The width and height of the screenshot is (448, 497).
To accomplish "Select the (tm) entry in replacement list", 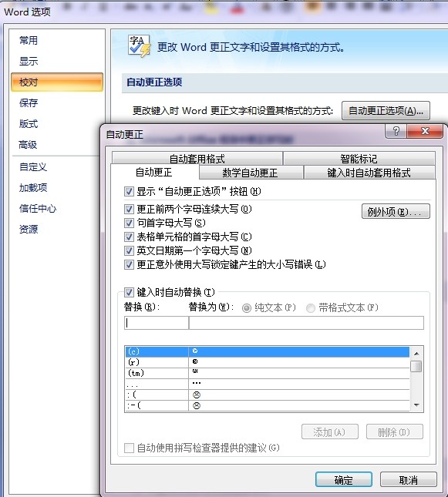I will coord(267,373).
